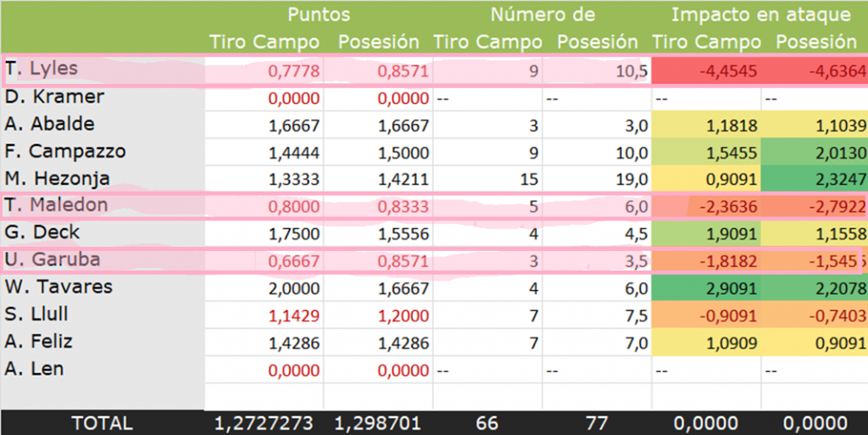Select the "Impacto en ataque" header
Image resolution: width=868 pixels, height=435 pixels.
[760, 14]
